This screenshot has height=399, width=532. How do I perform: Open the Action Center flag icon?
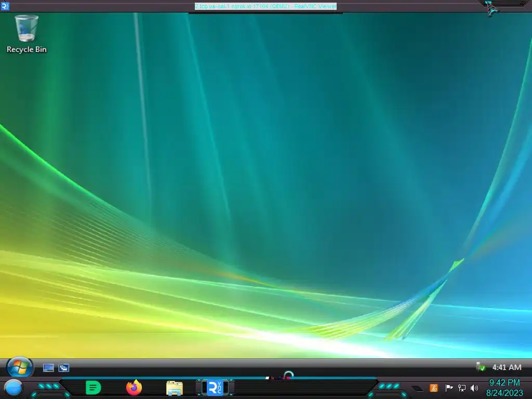[449, 388]
